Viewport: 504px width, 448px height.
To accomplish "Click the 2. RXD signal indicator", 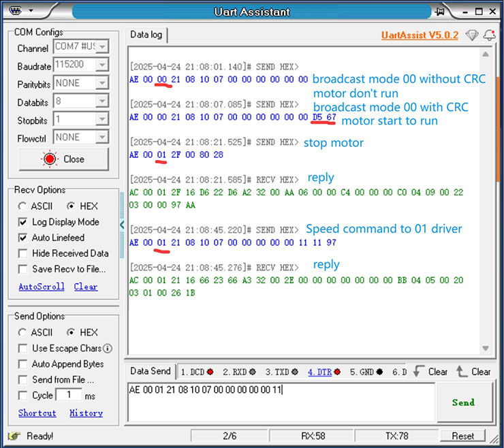I will point(239,372).
